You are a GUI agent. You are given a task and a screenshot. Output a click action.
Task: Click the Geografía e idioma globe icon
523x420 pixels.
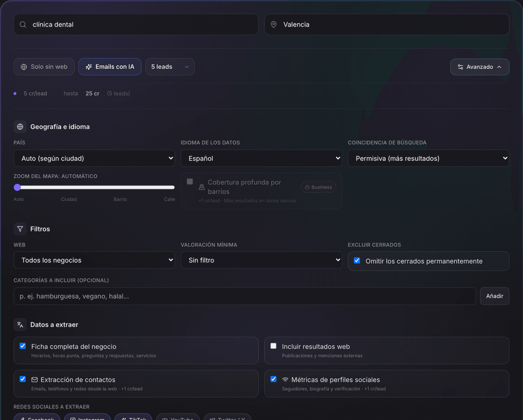pos(20,127)
